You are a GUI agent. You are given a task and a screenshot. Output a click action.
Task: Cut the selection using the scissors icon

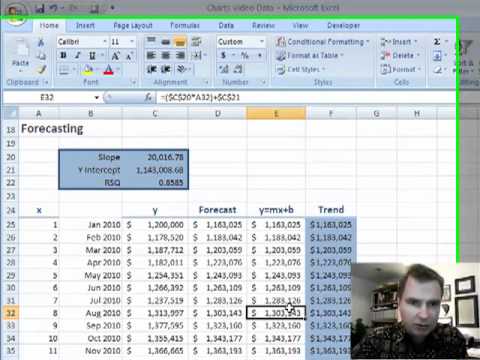[41, 42]
